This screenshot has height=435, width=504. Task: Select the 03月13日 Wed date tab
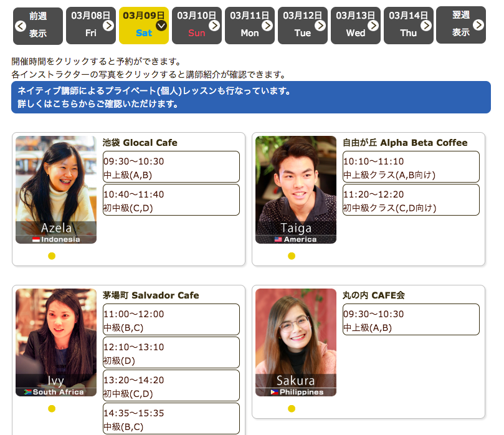[355, 26]
